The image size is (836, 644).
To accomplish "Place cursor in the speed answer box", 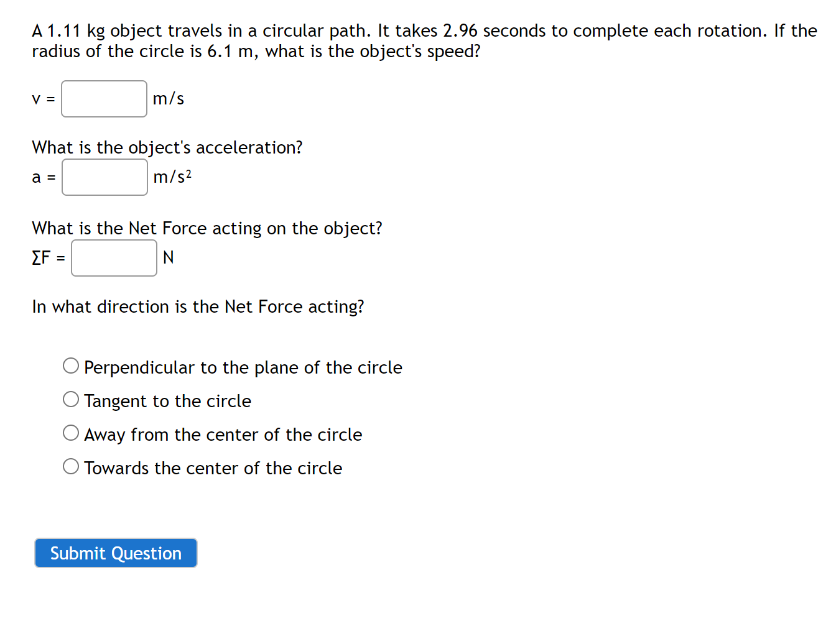I will coord(103,98).
